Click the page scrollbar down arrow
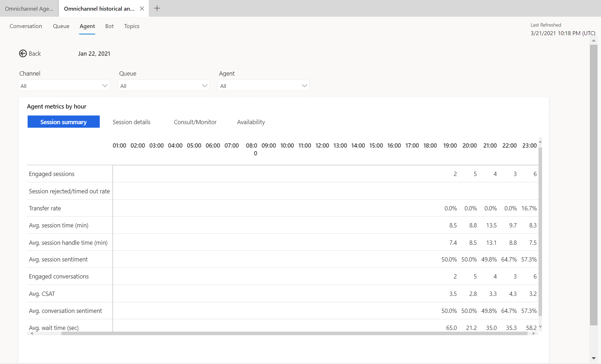The width and height of the screenshot is (601, 364). click(594, 358)
